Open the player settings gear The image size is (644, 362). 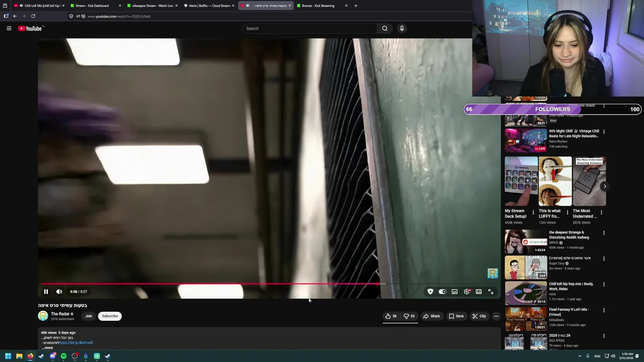coord(467,292)
